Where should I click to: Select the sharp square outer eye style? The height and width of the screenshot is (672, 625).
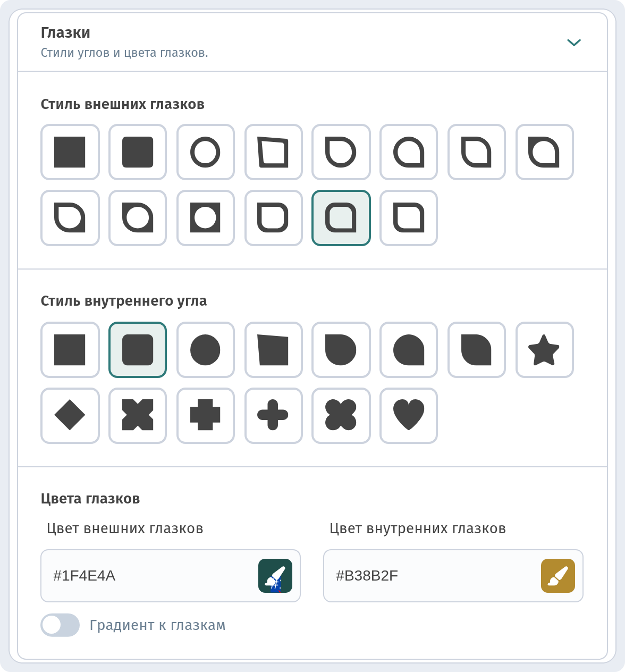pos(70,152)
